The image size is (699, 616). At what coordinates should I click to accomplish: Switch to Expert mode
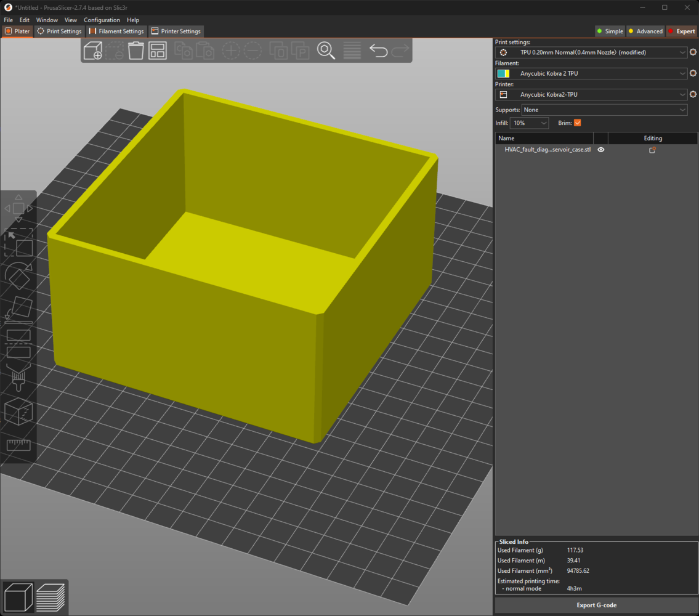click(681, 31)
